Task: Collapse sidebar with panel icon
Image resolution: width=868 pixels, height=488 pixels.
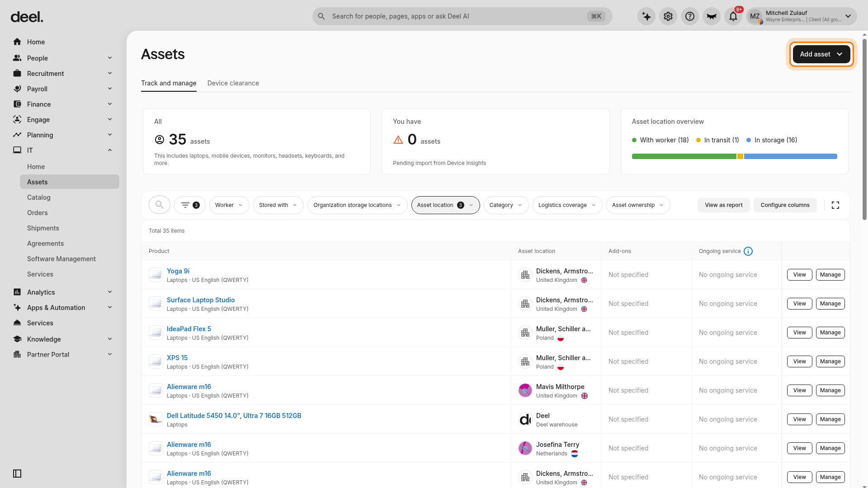Action: coord(17,474)
